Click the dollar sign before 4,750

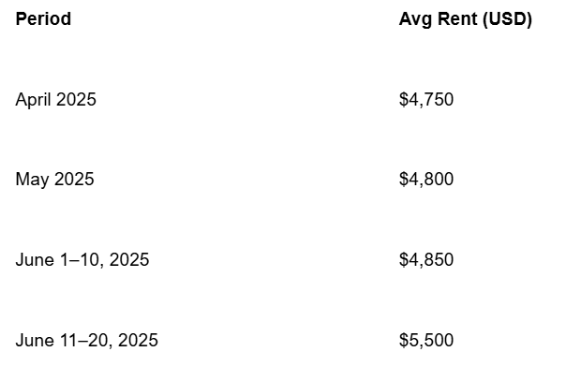pos(403,99)
